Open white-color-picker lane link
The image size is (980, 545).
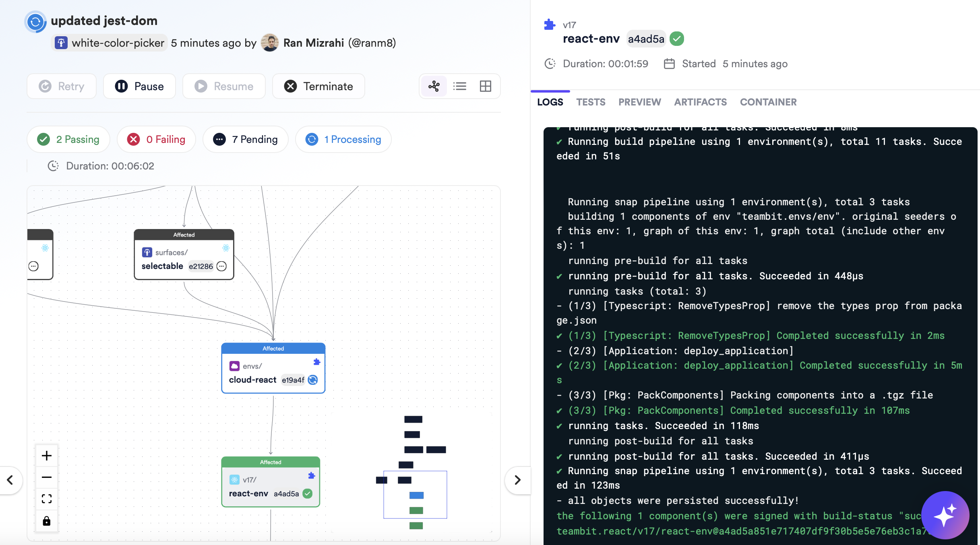110,43
